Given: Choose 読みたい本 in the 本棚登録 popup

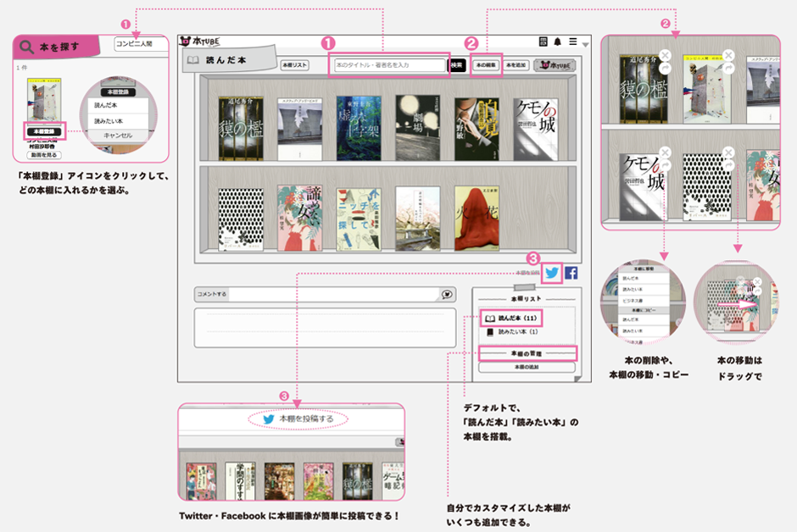Looking at the screenshot, I should tap(118, 121).
